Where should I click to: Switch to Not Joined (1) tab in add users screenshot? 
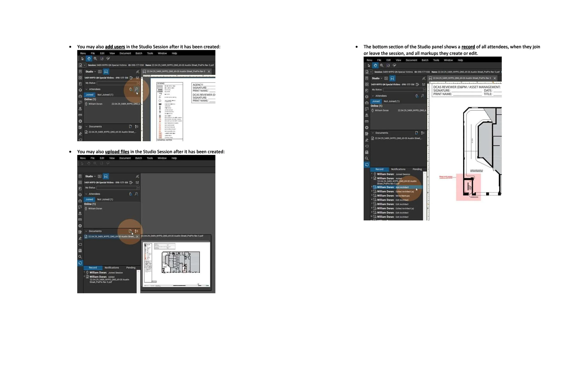[105, 95]
